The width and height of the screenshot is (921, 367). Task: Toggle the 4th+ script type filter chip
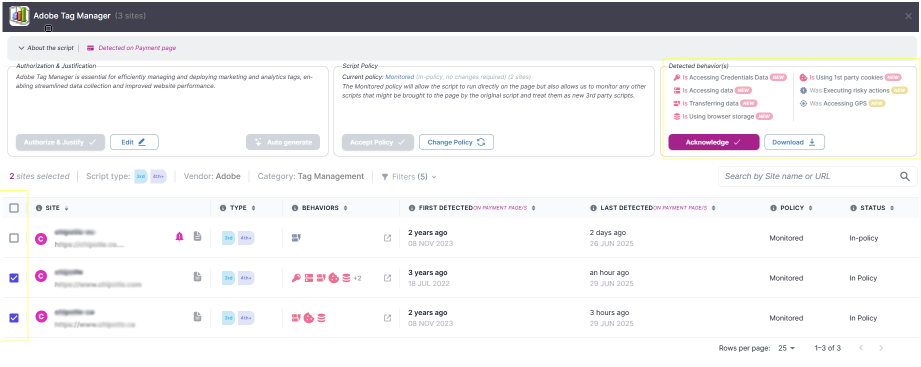coord(159,176)
